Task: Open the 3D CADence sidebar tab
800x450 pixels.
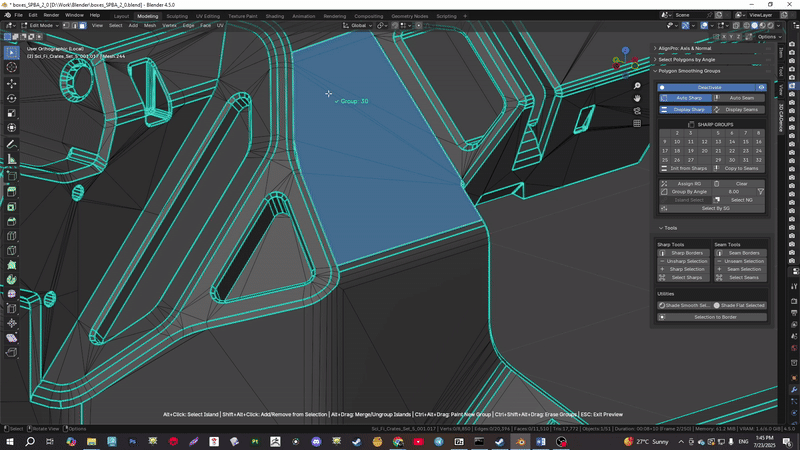Action: [781, 118]
